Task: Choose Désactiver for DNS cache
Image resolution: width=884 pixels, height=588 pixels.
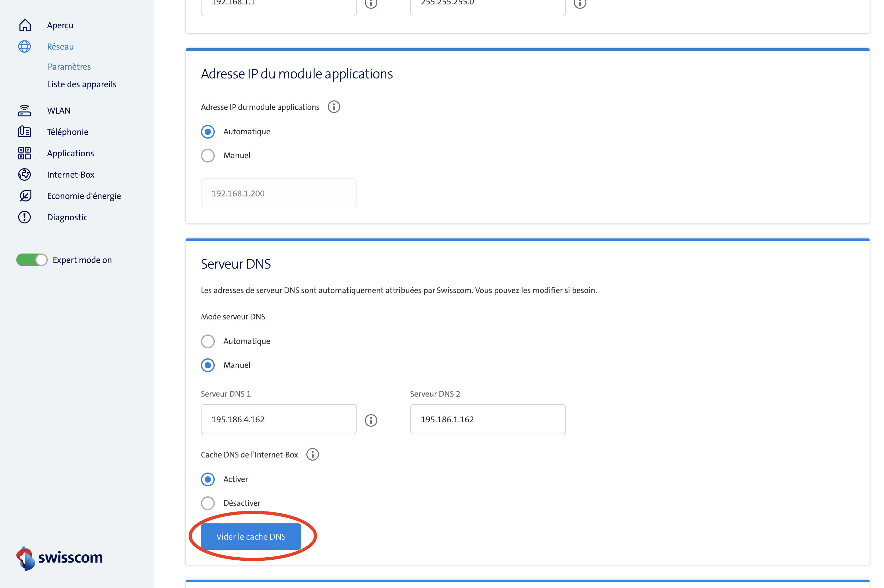Action: 208,503
